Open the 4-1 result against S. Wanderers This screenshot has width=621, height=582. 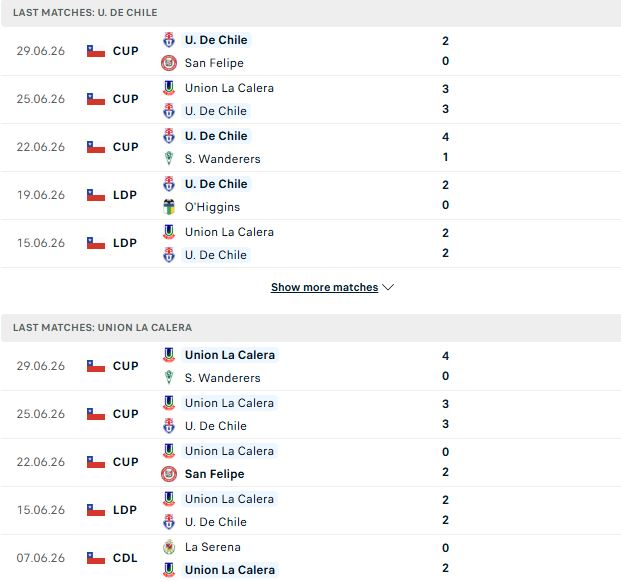(446, 147)
